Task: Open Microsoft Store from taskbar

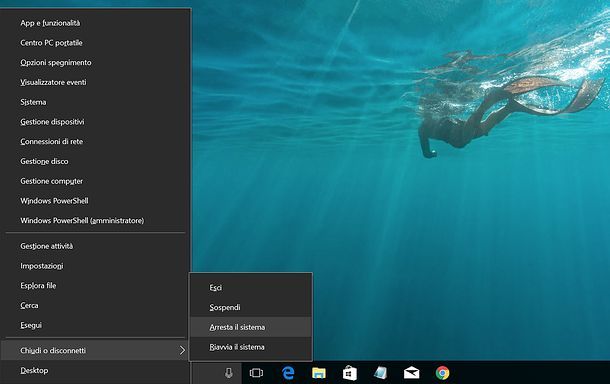Action: click(349, 373)
